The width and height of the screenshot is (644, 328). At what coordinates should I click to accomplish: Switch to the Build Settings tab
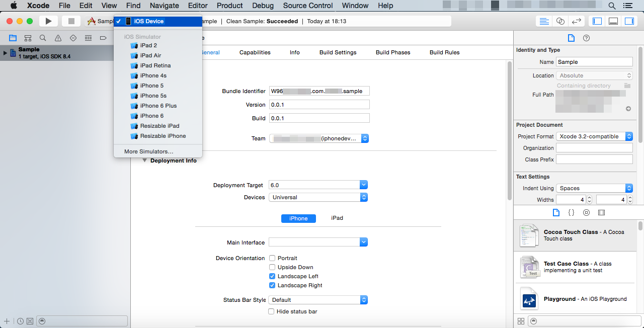click(x=338, y=52)
